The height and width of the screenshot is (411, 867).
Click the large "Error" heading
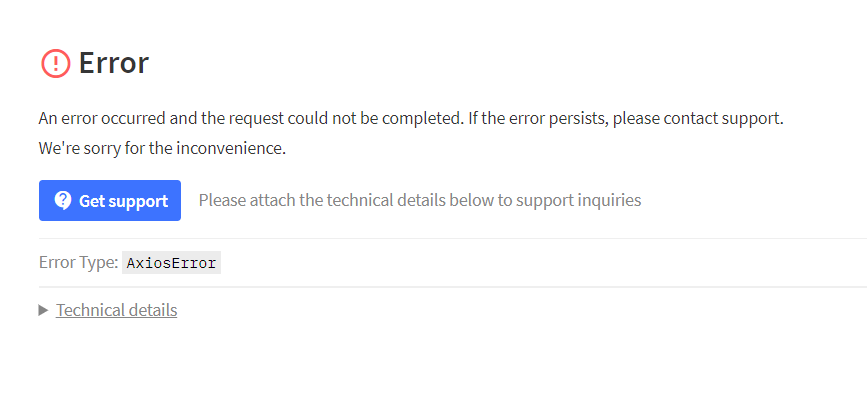tap(114, 63)
